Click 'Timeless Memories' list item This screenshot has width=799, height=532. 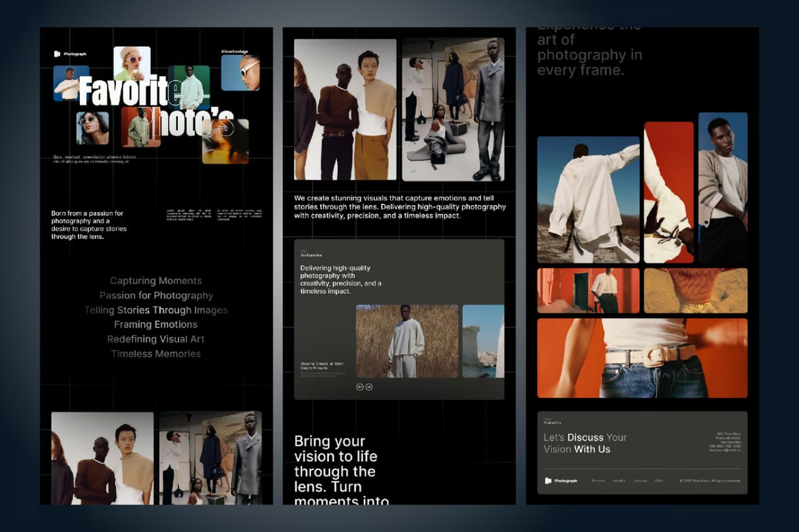(156, 354)
